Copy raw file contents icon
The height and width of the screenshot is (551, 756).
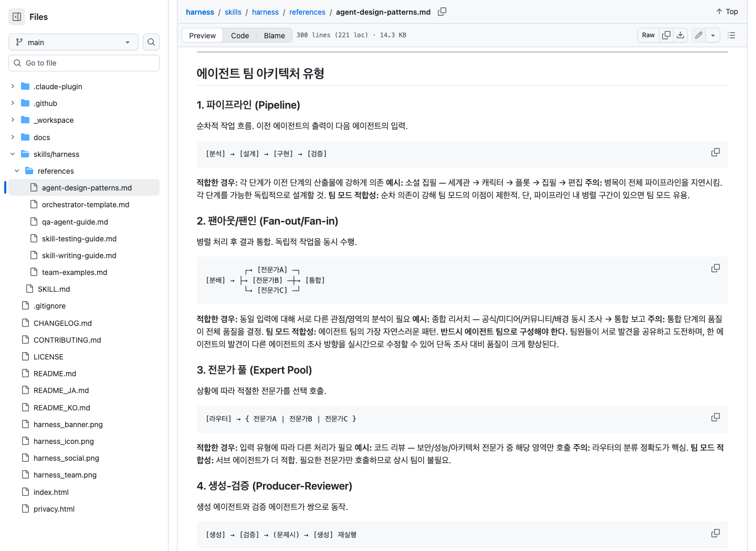(666, 35)
